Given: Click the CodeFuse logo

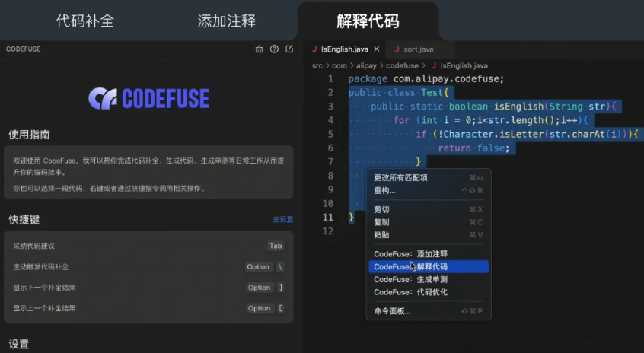Looking at the screenshot, I should 148,98.
